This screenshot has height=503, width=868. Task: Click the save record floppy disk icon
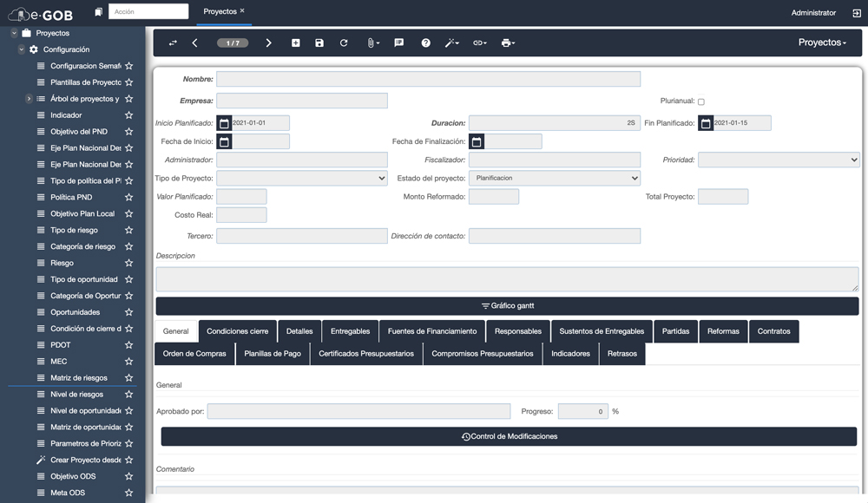pyautogui.click(x=319, y=42)
